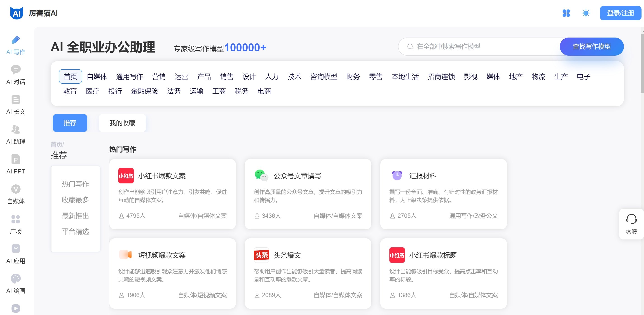This screenshot has height=315, width=644.
Task: Select the AI 助理 sidebar icon
Action: tap(16, 135)
